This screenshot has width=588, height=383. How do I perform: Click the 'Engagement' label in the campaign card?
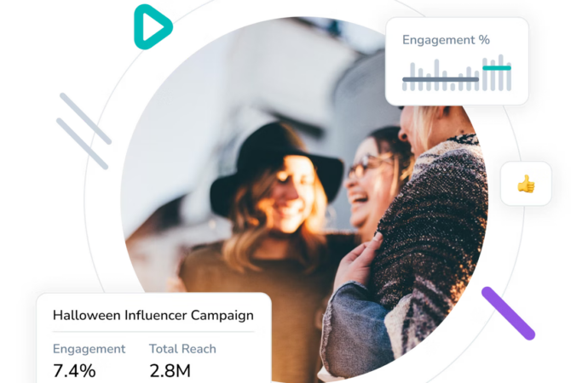point(89,349)
